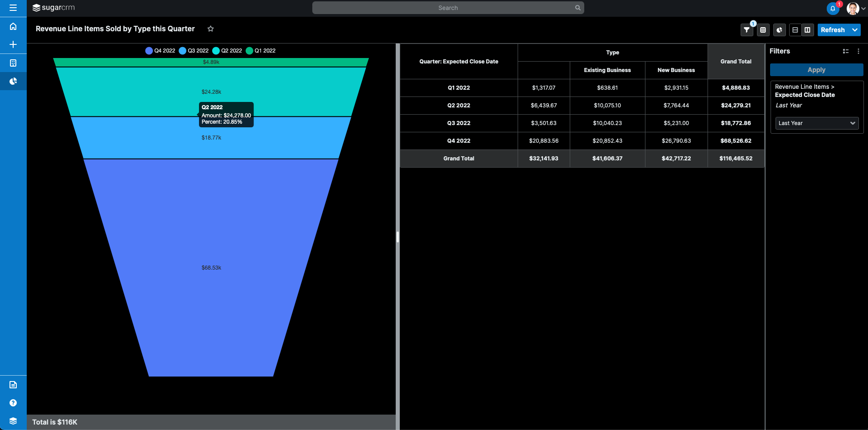Screen dimensions: 868x430
Task: Click the plus quick create icon
Action: click(13, 44)
